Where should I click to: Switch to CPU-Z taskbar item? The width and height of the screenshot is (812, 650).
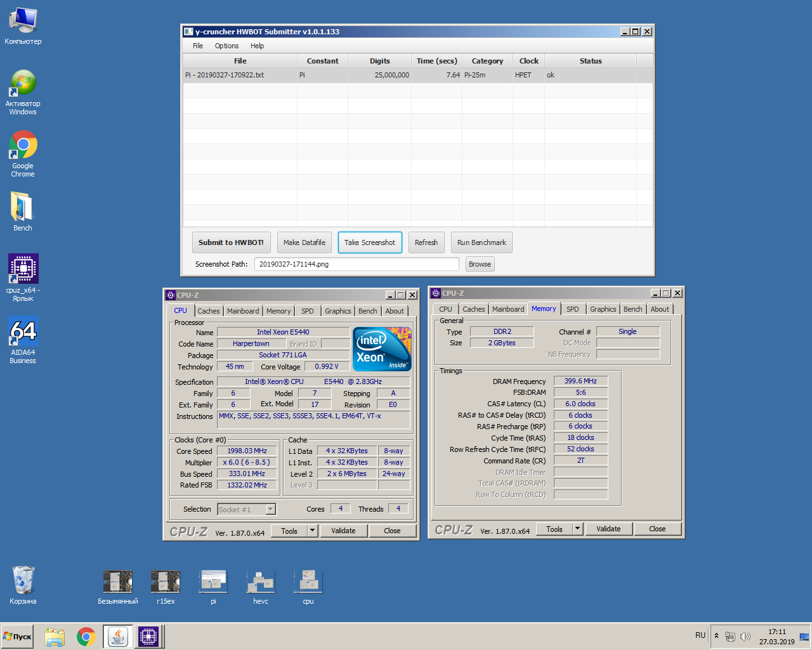148,637
